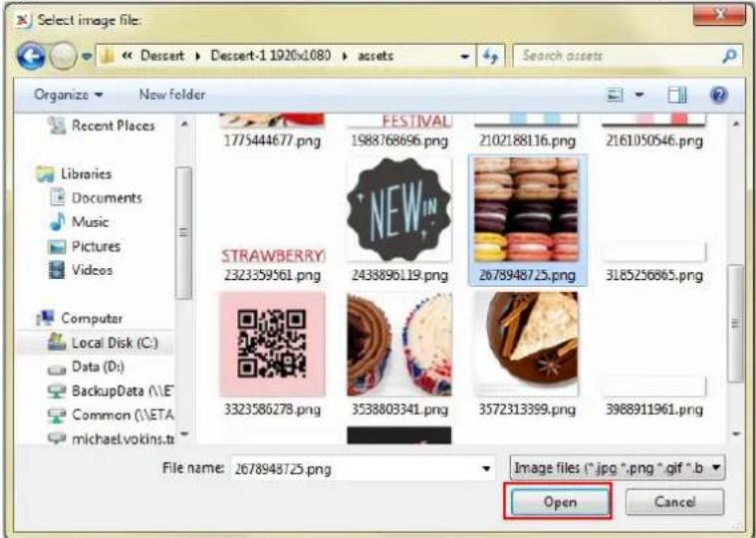Click the change view icon
This screenshot has width=756, height=538.
615,95
